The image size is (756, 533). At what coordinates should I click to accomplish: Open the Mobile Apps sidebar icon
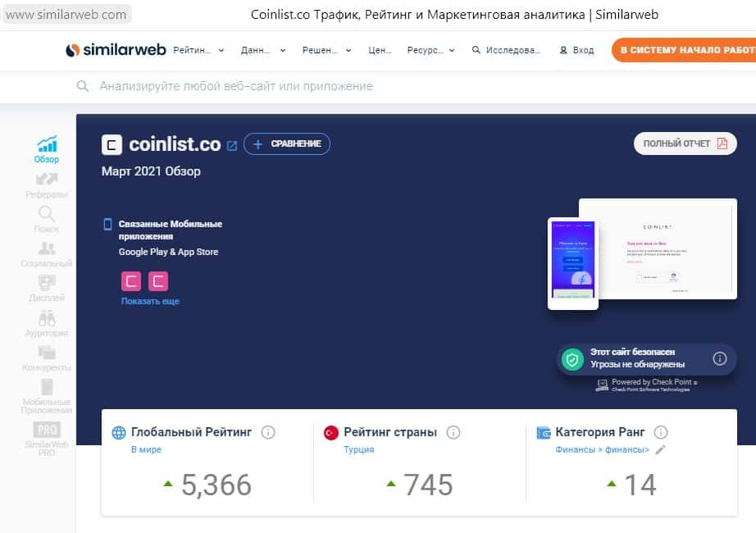(x=47, y=387)
